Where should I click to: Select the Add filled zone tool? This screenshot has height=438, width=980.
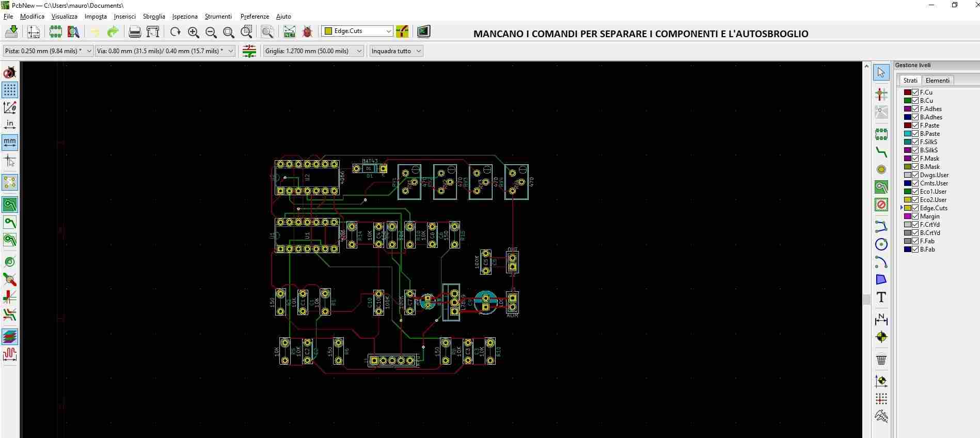(x=881, y=187)
